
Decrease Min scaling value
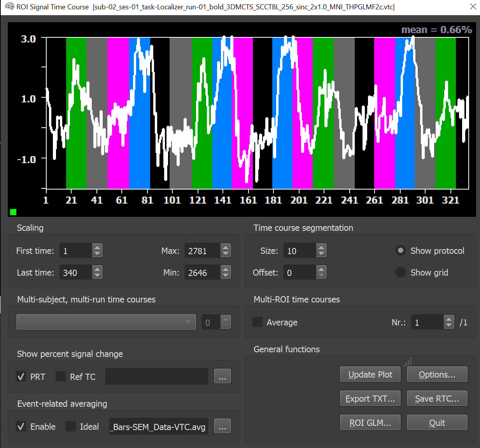tap(226, 276)
